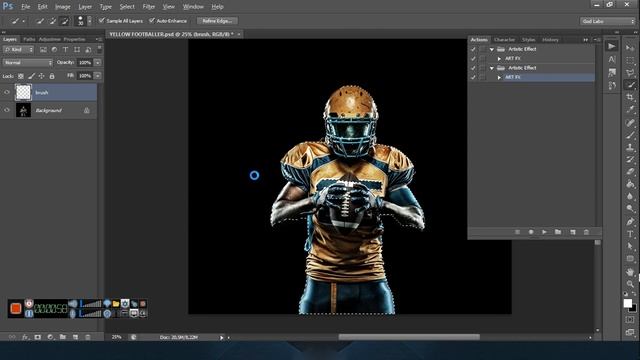Switch to the Character tab
This screenshot has height=360, width=640.
[504, 40]
